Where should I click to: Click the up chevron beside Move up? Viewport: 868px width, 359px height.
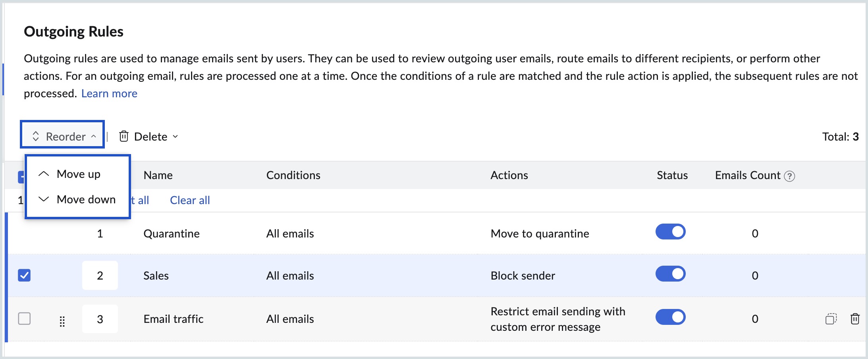(44, 174)
